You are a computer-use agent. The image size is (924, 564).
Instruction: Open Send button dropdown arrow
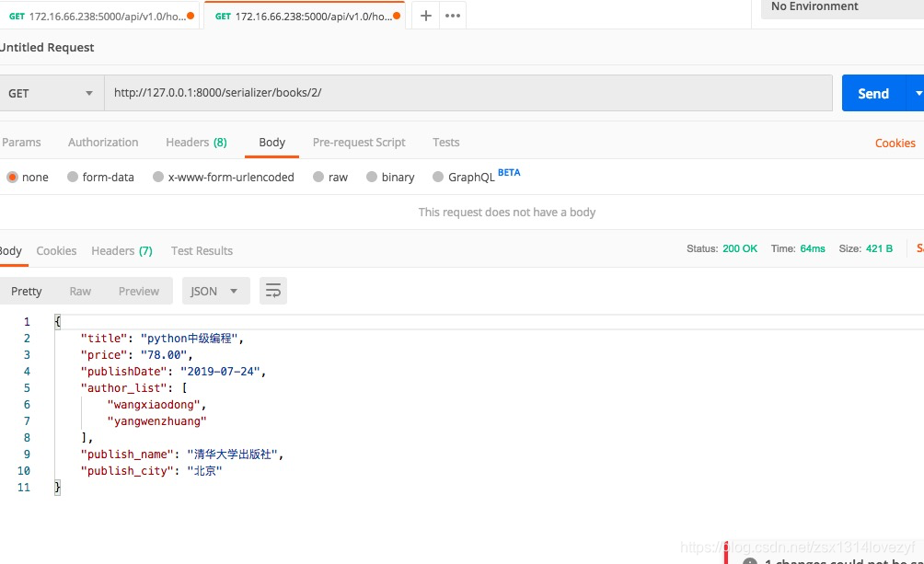(917, 93)
